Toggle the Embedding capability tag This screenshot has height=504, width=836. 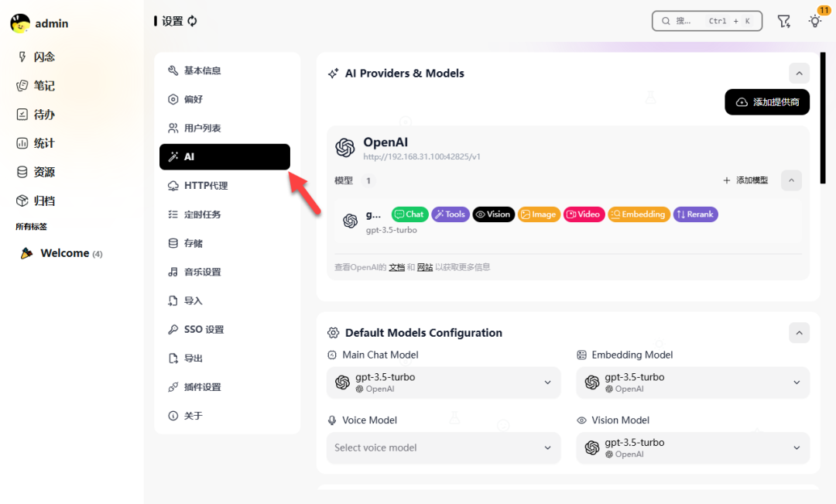(x=638, y=214)
